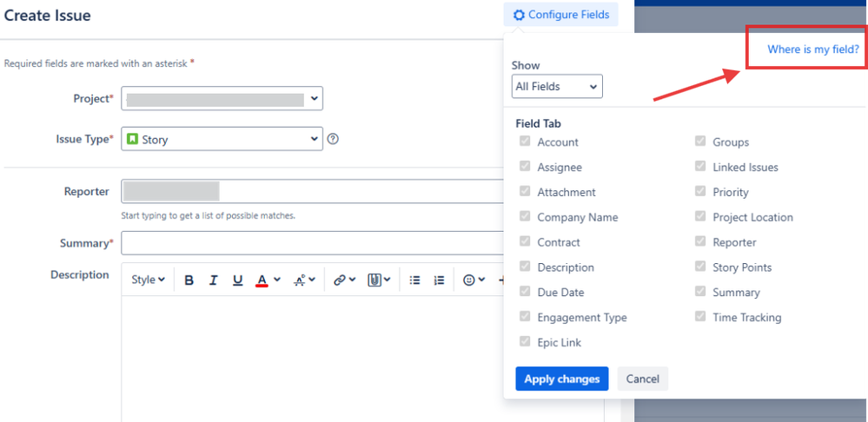Viewport: 868px width, 422px height.
Task: Click Apply changes button
Action: click(x=562, y=379)
